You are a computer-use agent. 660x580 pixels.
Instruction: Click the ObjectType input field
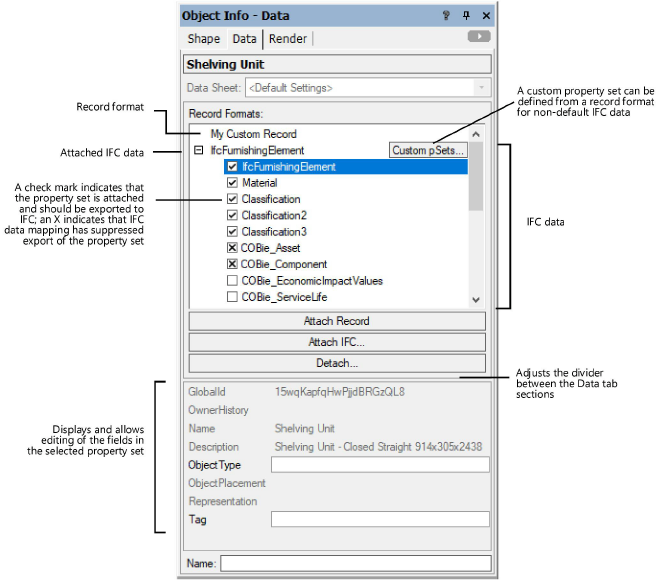click(380, 465)
